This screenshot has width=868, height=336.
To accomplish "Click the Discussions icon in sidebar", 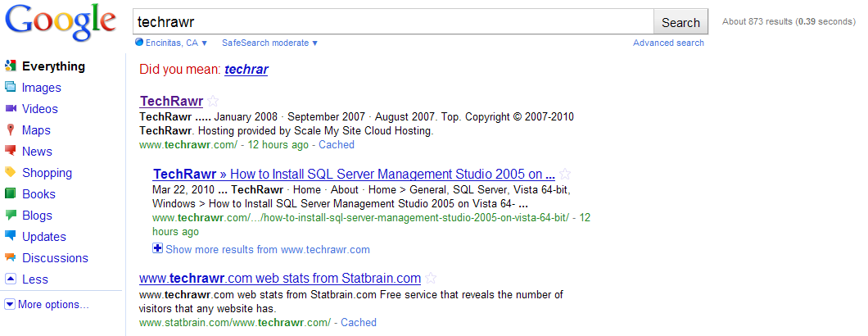I will [x=10, y=258].
